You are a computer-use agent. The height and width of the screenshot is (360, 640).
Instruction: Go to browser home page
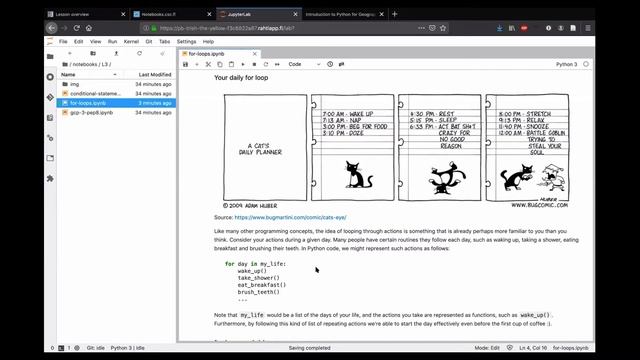pyautogui.click(x=89, y=28)
